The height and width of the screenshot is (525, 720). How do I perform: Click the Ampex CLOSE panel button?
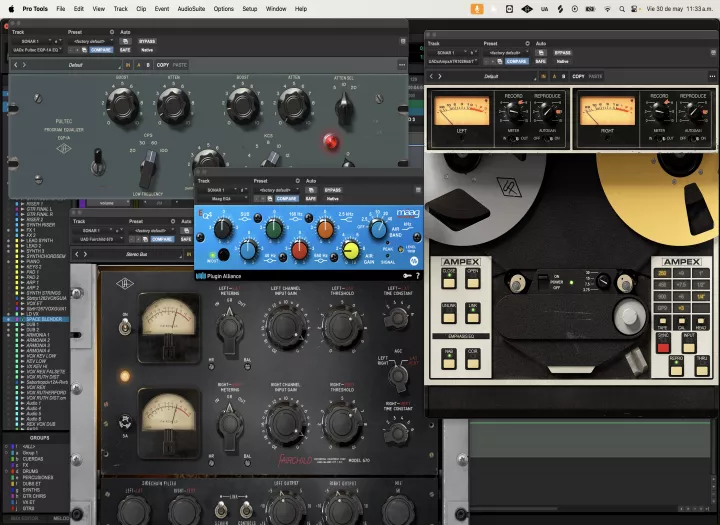tap(449, 278)
